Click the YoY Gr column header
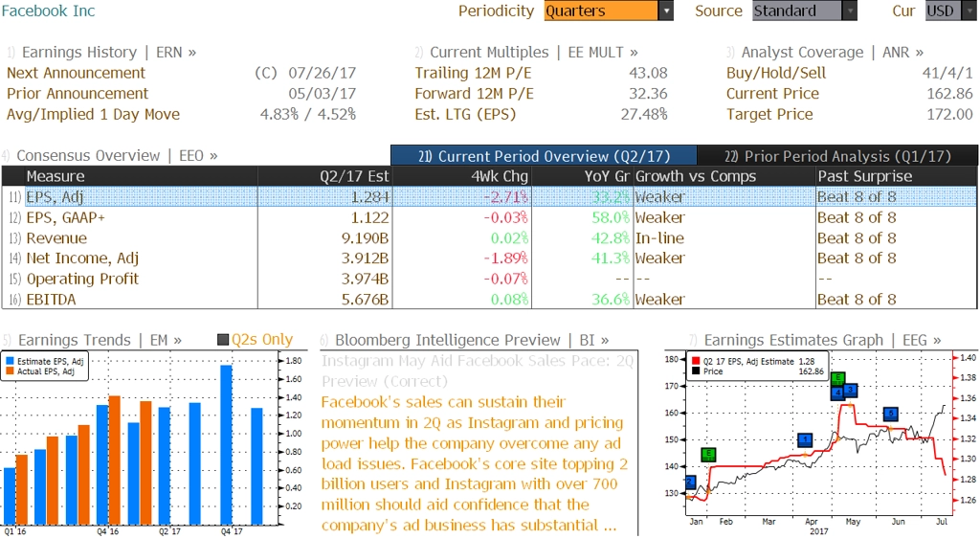Image resolution: width=980 pixels, height=539 pixels. pyautogui.click(x=582, y=176)
